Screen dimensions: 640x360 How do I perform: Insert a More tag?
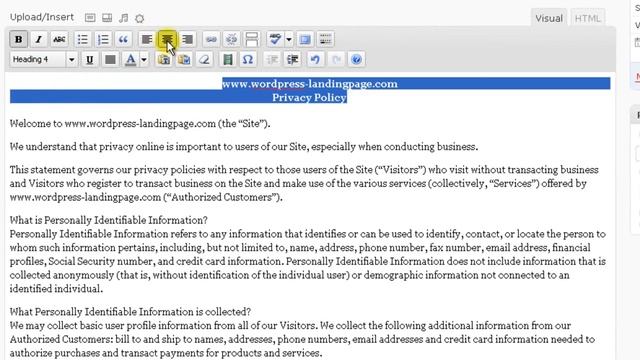click(252, 40)
